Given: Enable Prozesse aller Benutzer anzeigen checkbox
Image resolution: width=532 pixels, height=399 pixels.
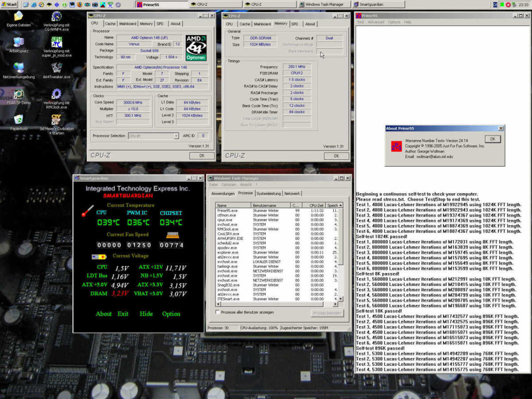Looking at the screenshot, I should (217, 312).
